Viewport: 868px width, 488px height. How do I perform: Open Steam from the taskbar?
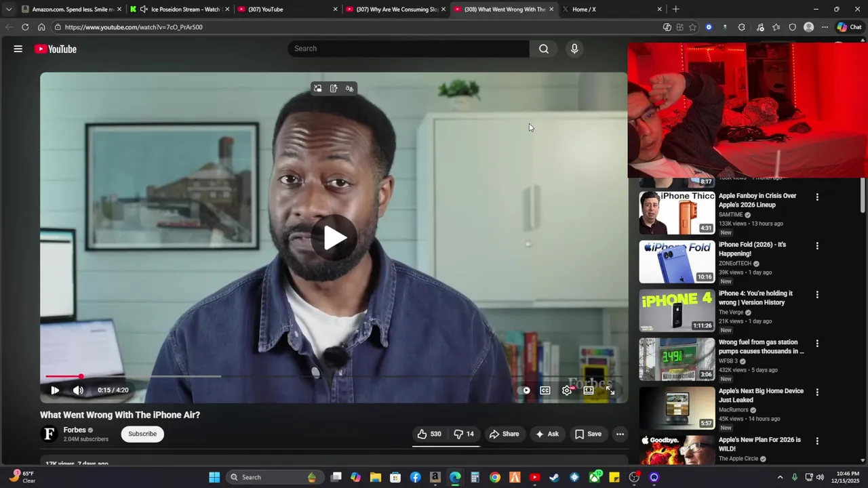554,477
